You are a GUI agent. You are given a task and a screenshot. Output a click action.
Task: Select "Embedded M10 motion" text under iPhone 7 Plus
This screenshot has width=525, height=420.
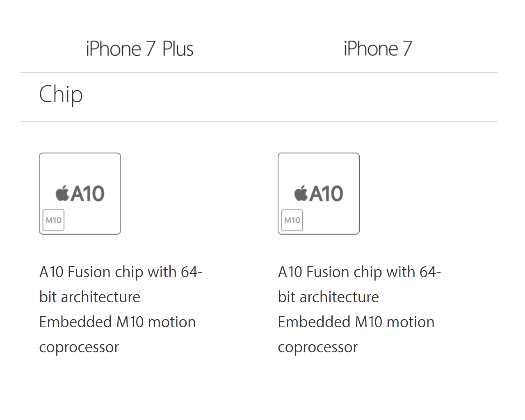[117, 322]
